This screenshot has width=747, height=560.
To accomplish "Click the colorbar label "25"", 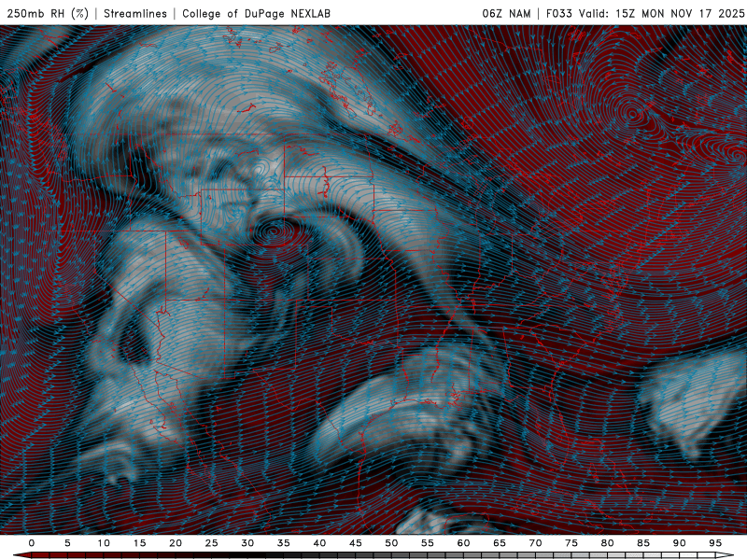I will pyautogui.click(x=211, y=543).
